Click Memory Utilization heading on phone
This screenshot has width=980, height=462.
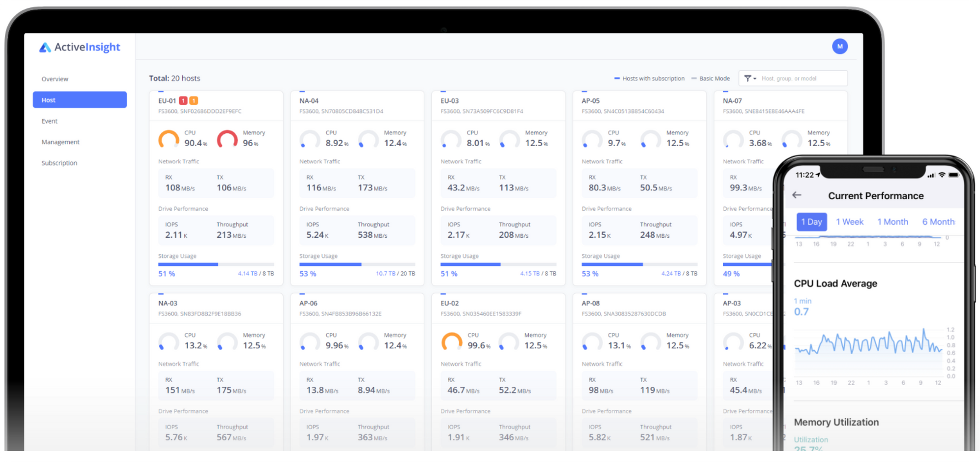click(836, 422)
